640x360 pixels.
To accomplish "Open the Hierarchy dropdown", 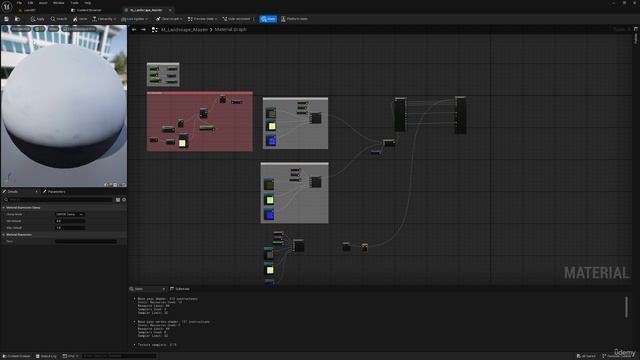I will (104, 19).
